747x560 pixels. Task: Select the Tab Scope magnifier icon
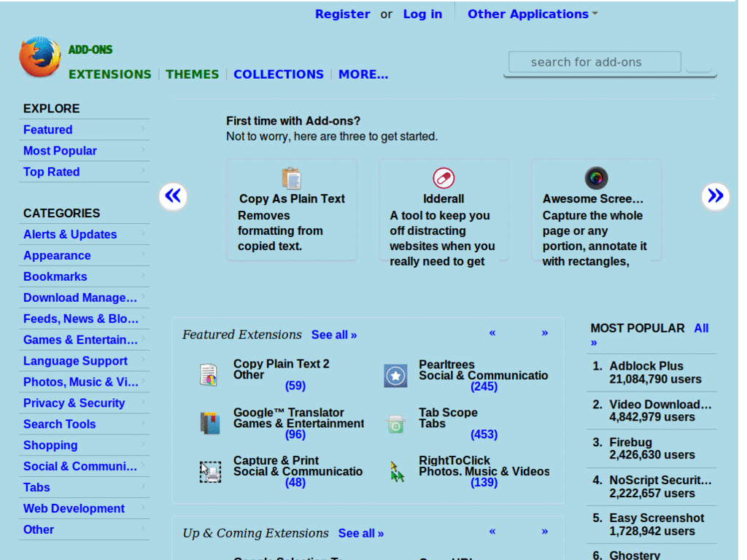point(395,424)
